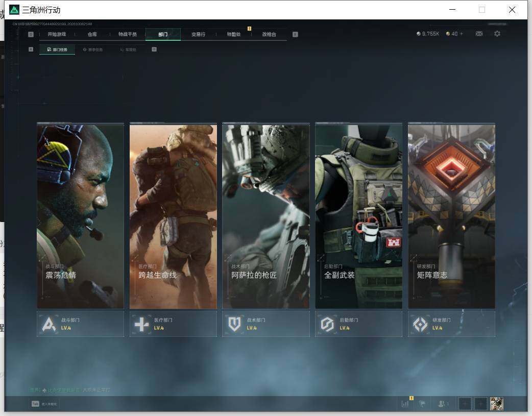532x416 pixels.
Task: Open the 全副武装 mission card
Action: tap(358, 216)
